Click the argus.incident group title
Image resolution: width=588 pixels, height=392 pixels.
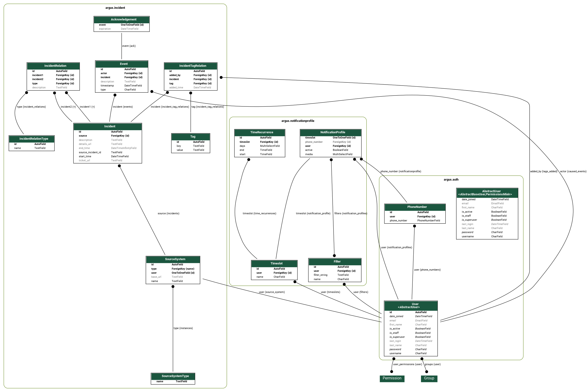coord(115,8)
